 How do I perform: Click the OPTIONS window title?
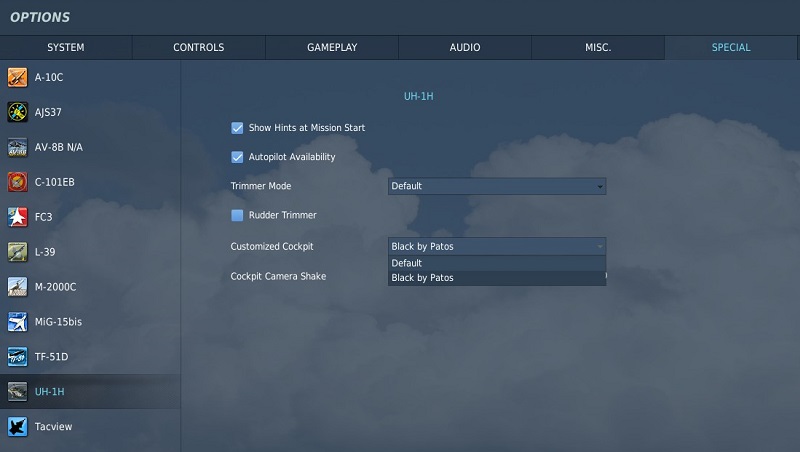[x=40, y=17]
